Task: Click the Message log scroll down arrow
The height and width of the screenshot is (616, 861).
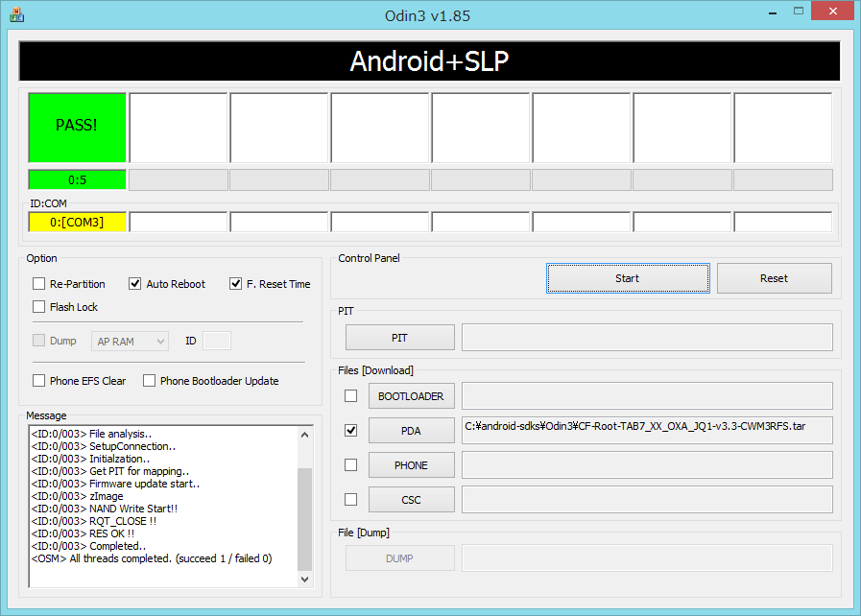Action: click(x=304, y=579)
